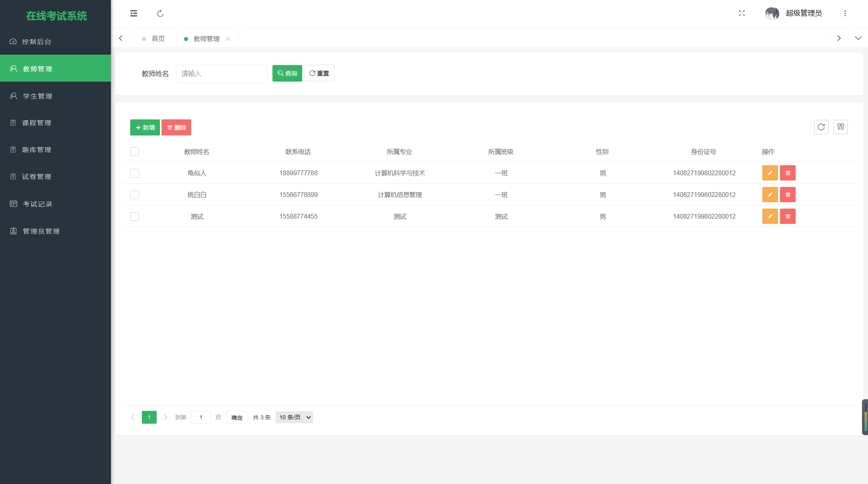Refresh the page using the toolbar reload icon
This screenshot has height=484, width=868.
coord(160,13)
